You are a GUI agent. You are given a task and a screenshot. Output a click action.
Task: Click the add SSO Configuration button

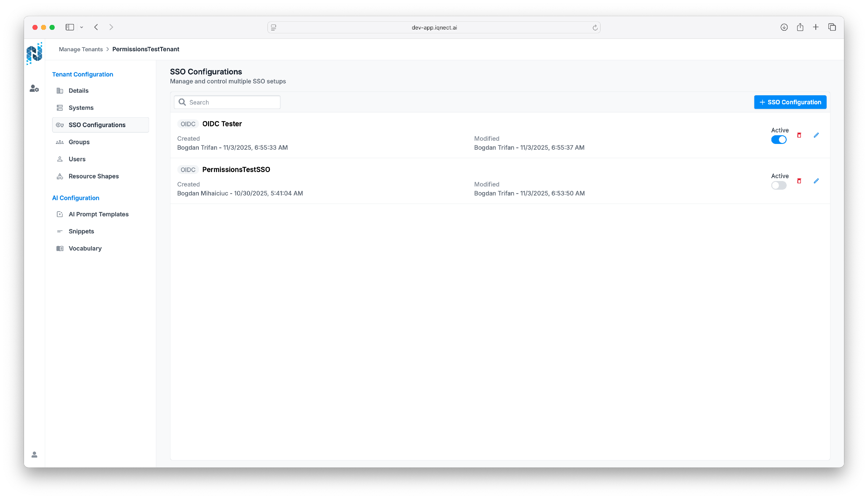790,102
